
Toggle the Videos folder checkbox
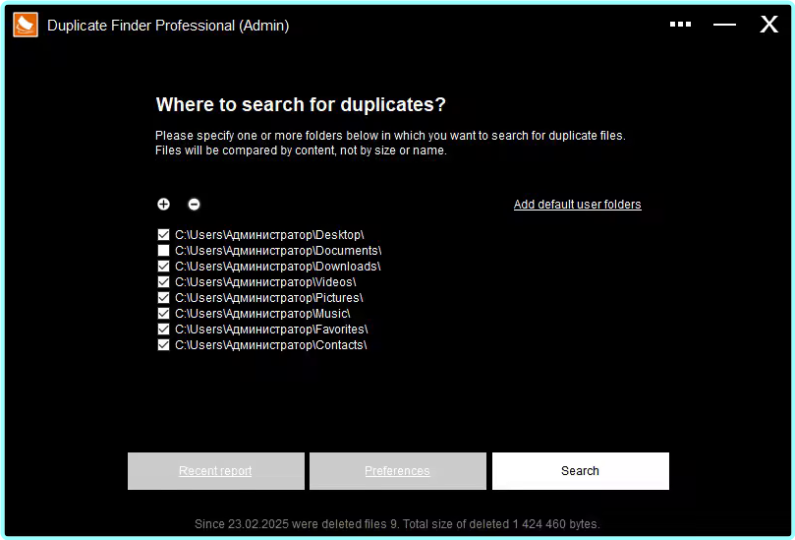(164, 282)
